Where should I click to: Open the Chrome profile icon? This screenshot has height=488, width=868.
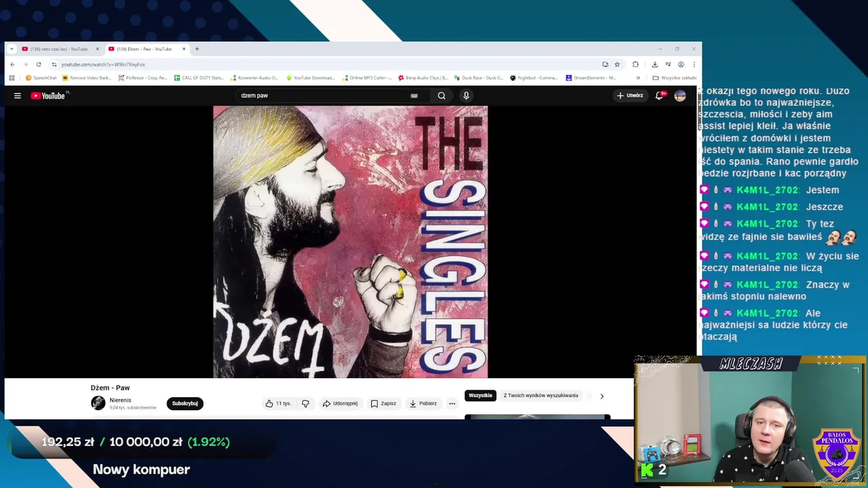point(681,64)
